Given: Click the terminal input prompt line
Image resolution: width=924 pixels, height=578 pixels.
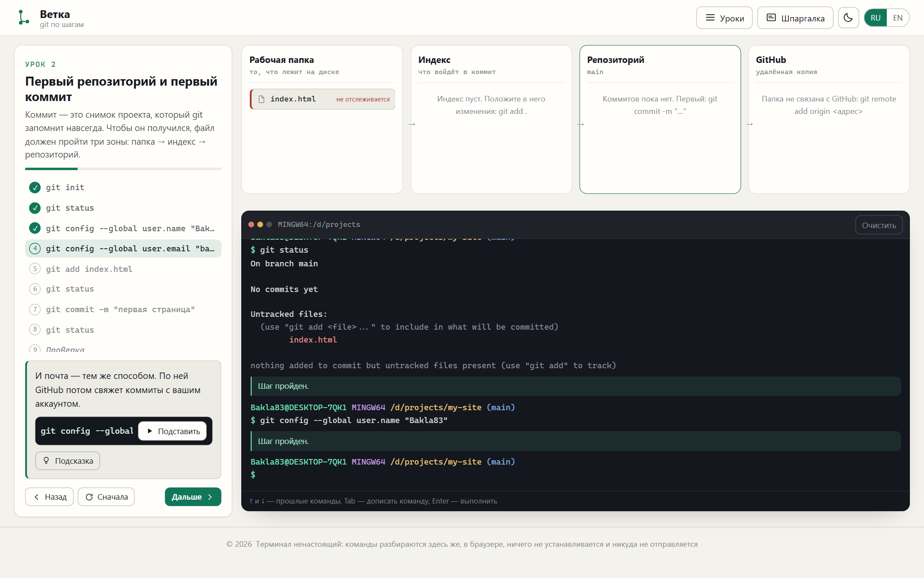Looking at the screenshot, I should pyautogui.click(x=575, y=474).
